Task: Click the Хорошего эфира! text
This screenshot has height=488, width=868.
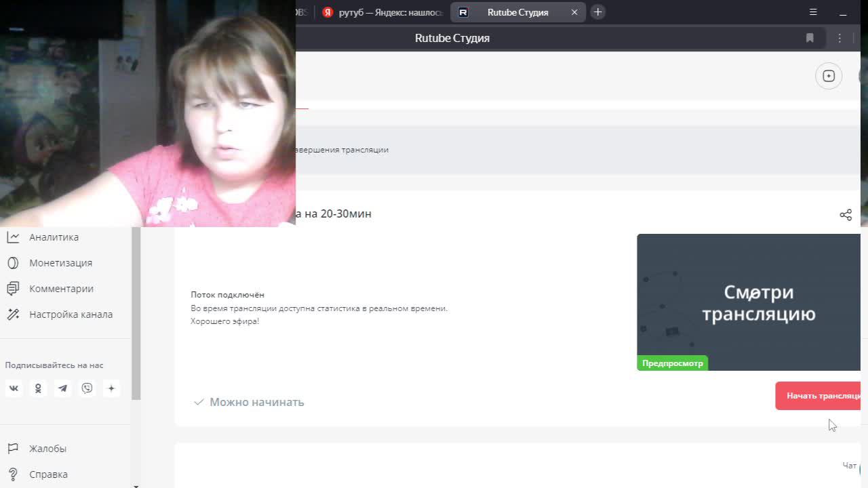Action: 225,321
